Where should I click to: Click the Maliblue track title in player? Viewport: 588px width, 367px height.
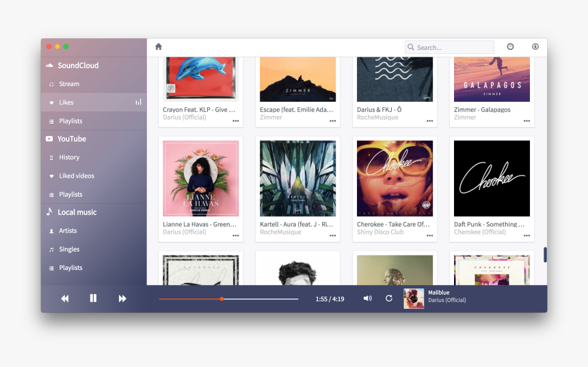coord(439,293)
